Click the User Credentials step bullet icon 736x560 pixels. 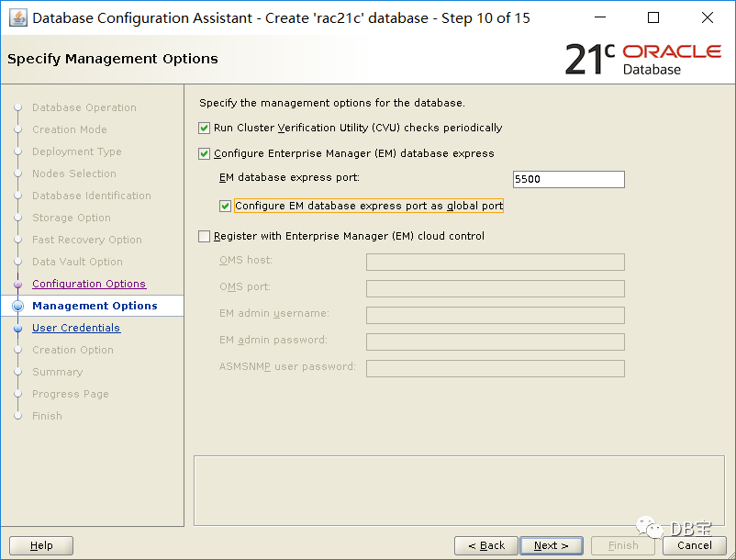(17, 328)
